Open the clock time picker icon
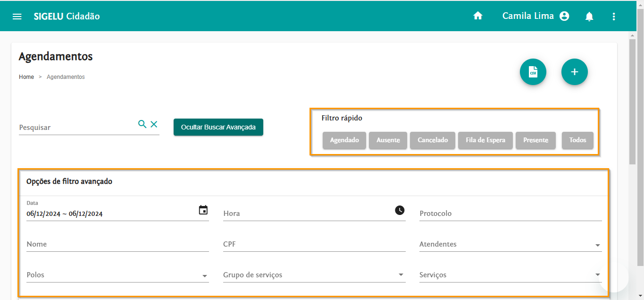This screenshot has height=300, width=644. 400,210
